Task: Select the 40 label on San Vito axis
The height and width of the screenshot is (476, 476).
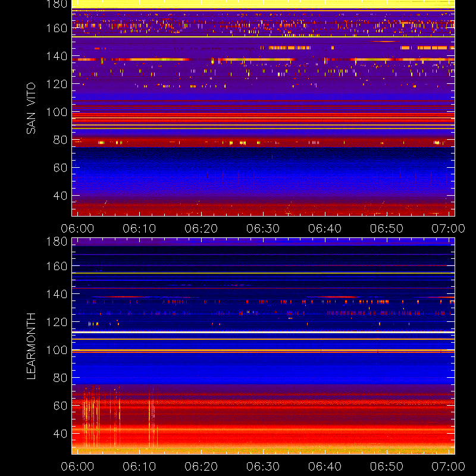Action: point(60,196)
